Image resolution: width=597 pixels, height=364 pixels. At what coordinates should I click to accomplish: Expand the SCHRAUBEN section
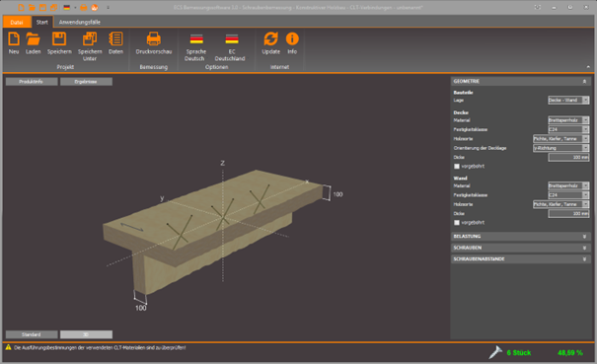click(x=520, y=248)
